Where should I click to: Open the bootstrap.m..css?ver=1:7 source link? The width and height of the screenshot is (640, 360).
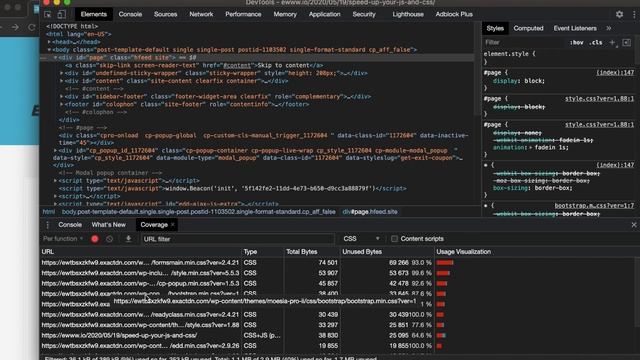594,206
